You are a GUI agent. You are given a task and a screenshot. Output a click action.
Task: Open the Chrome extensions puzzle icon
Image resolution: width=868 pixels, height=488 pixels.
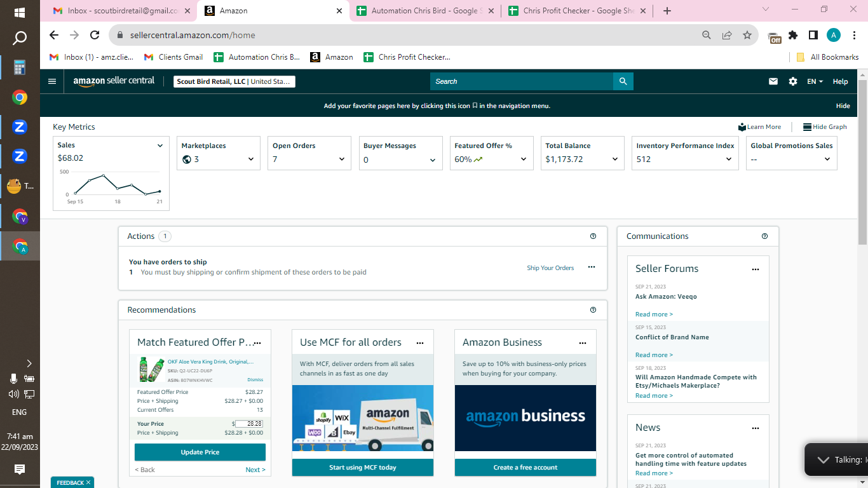[x=793, y=35]
